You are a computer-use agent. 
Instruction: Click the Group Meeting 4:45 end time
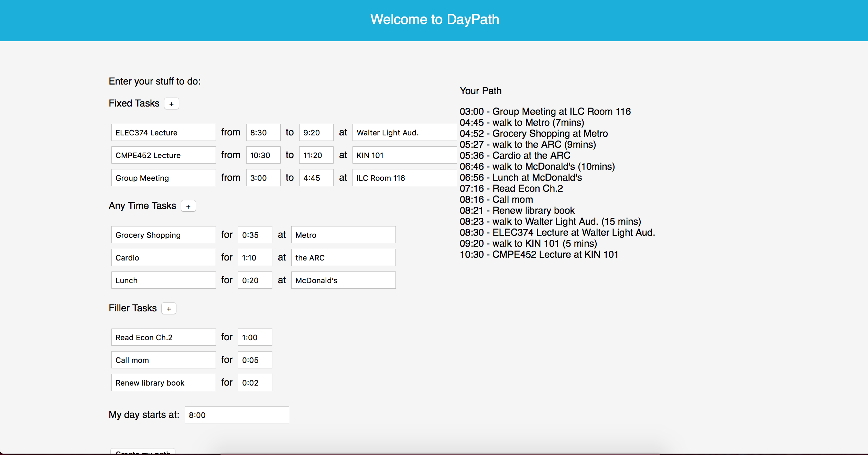pyautogui.click(x=316, y=178)
